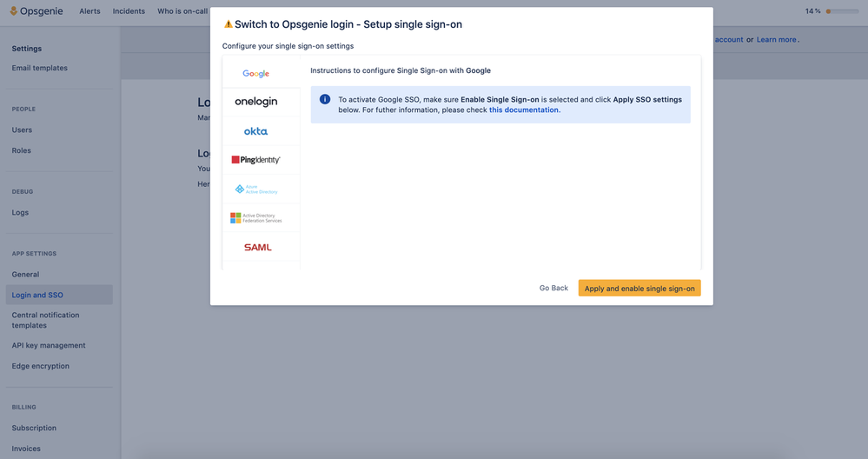Go back from the SSO setup dialog
868x459 pixels.
pyautogui.click(x=553, y=288)
